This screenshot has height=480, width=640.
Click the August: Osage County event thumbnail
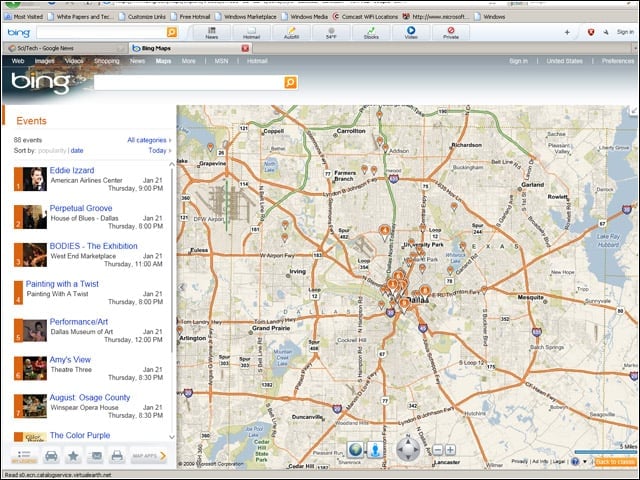pyautogui.click(x=35, y=406)
